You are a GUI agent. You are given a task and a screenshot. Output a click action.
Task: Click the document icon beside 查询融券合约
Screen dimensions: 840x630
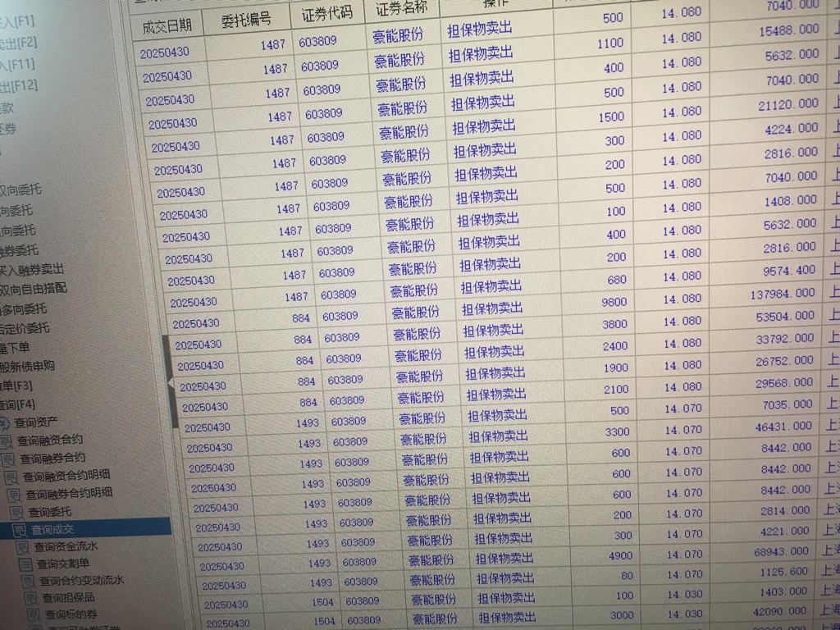(x=8, y=459)
